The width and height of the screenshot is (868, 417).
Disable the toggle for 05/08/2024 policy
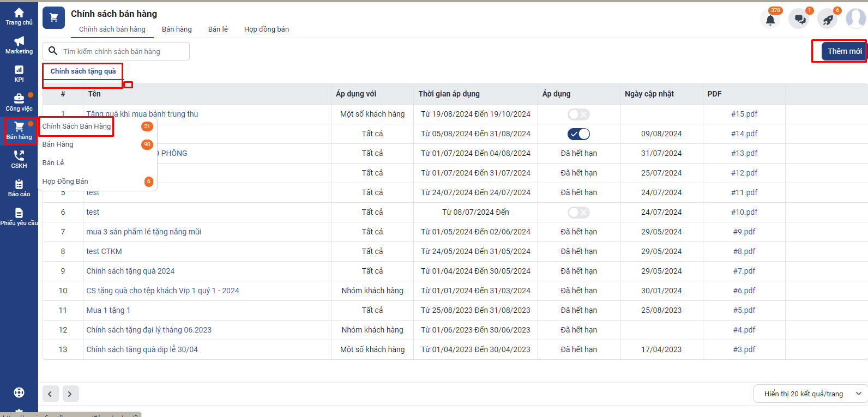coord(578,134)
